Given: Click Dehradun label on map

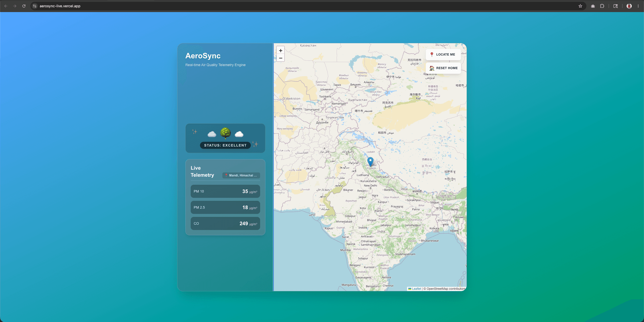Looking at the screenshot, I should pos(383,177).
